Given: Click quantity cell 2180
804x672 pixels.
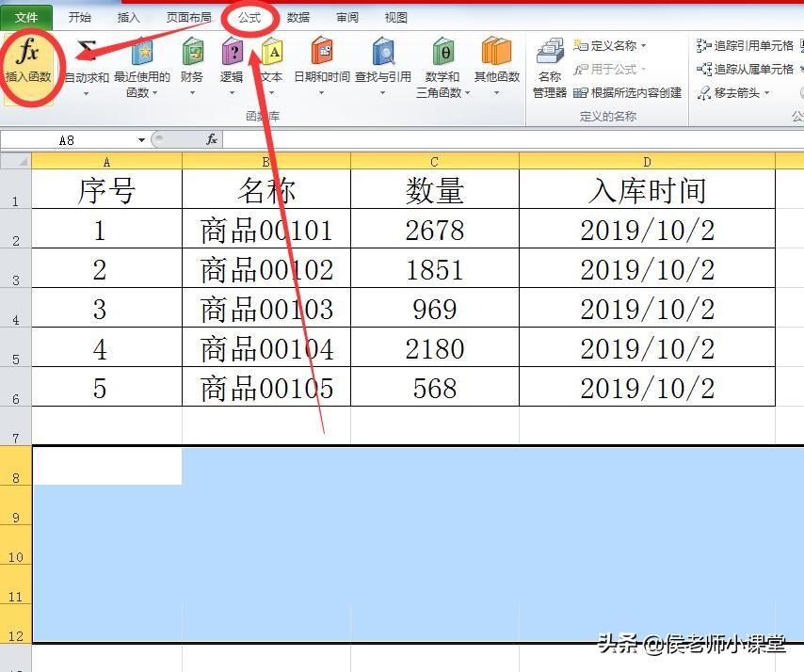Looking at the screenshot, I should (x=435, y=347).
